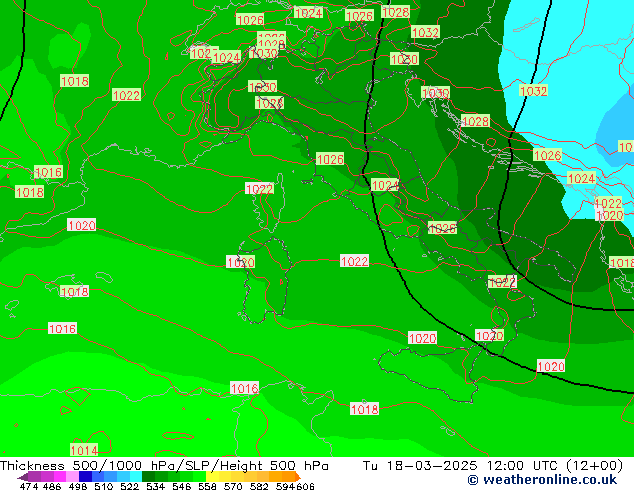Click the legend value 534
Image resolution: width=634 pixels, height=490 pixels.
(156, 486)
